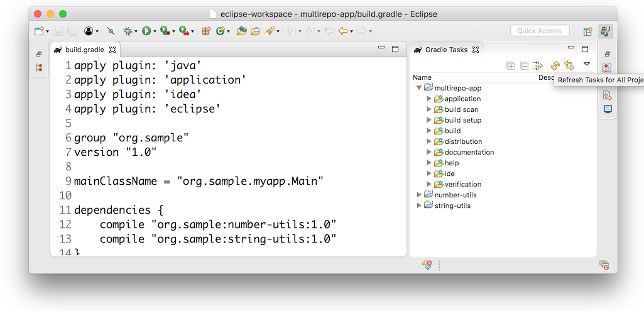Screen dimensions: 644x311
Task: Close the build.gradle editor tab
Action: (x=112, y=50)
